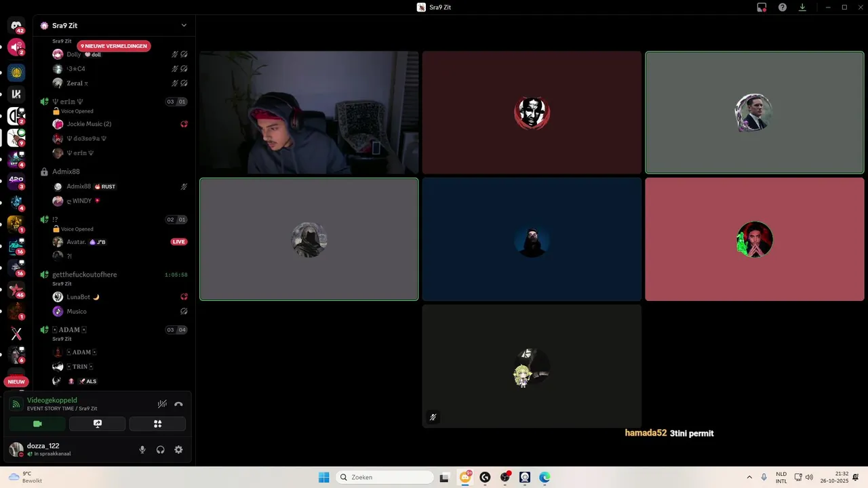Jump to NIEUW unread servers pill
Image resolution: width=868 pixels, height=488 pixels.
[x=16, y=382]
